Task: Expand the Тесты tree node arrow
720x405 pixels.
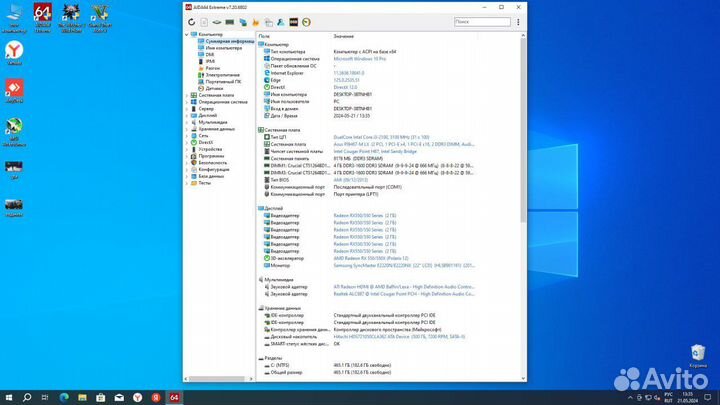Action: coord(187,183)
